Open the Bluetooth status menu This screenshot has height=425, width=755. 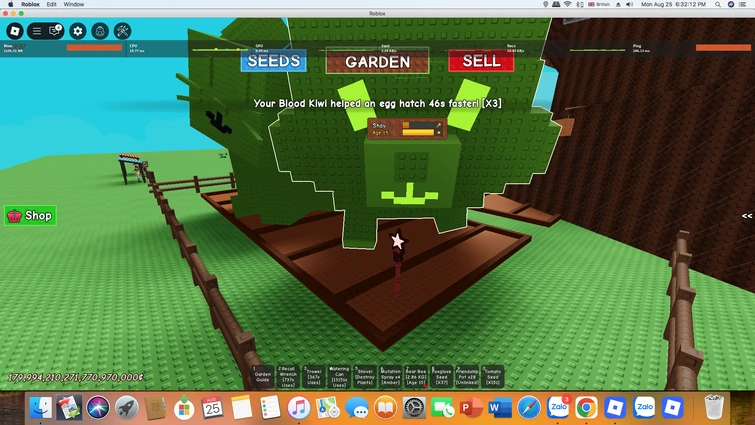click(x=580, y=4)
